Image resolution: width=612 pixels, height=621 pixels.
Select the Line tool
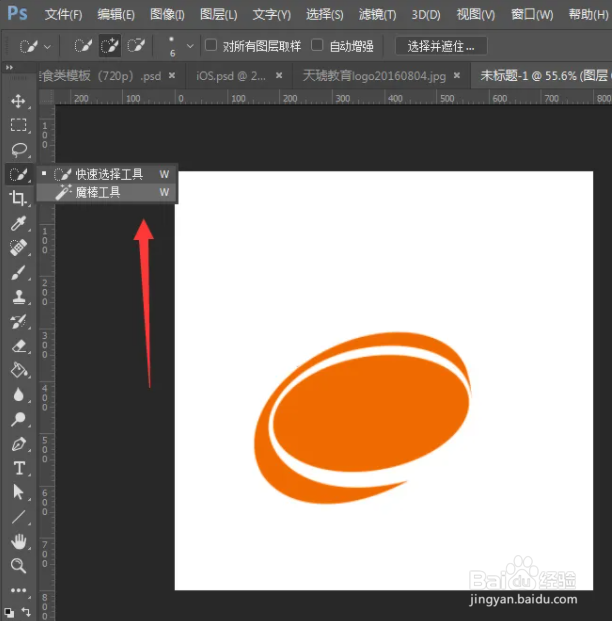coord(18,517)
